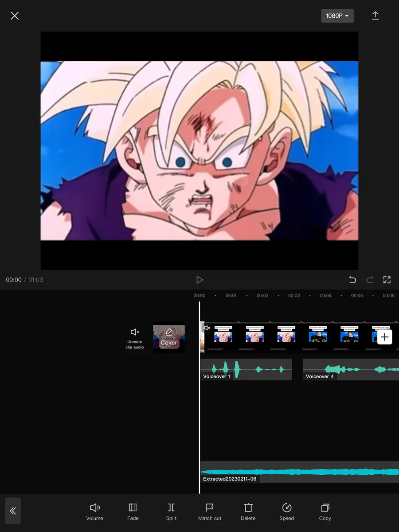
Task: Collapse toolbar with double-chevron back button
Action: point(13,511)
